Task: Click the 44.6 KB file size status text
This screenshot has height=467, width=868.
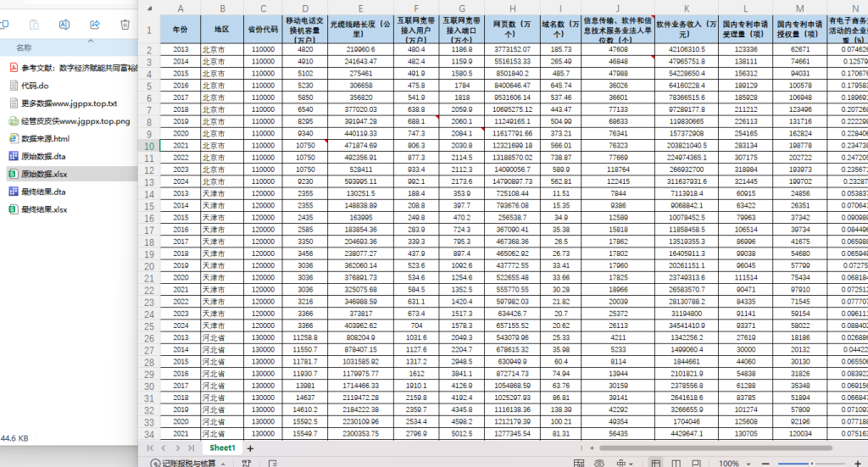Action: coord(14,438)
